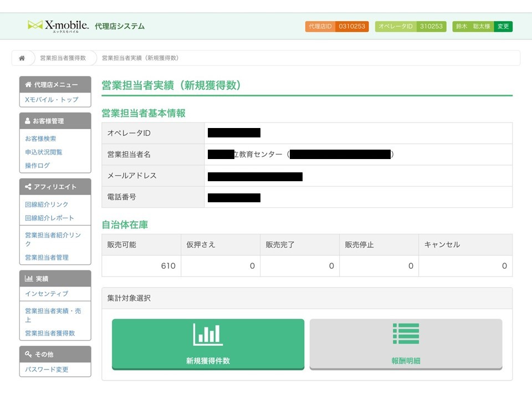
Task: Open パスワード変更 link
Action: point(47,370)
